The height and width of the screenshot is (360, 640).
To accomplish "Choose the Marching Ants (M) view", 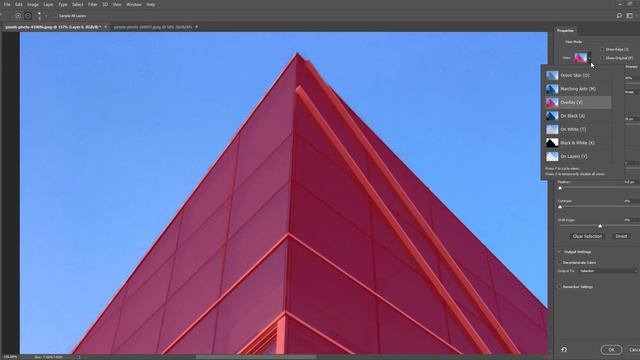I will click(578, 89).
